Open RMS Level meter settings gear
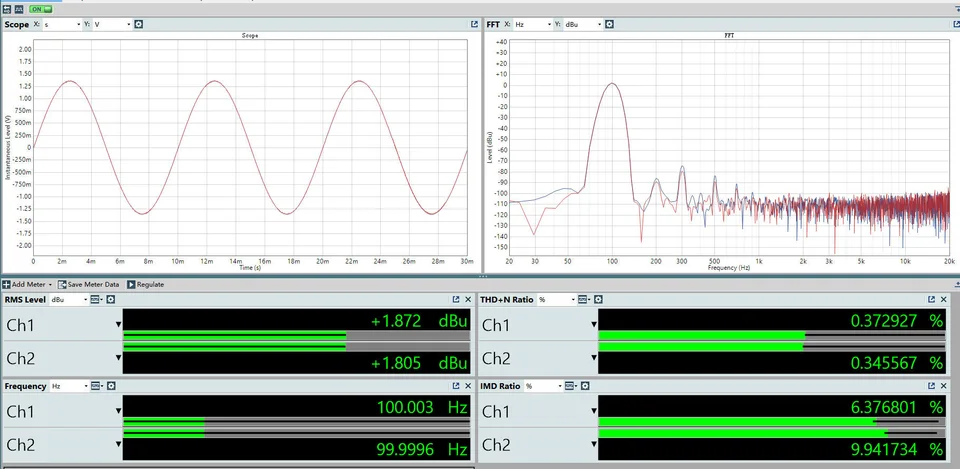Screen dimensions: 960x469 tap(110, 299)
